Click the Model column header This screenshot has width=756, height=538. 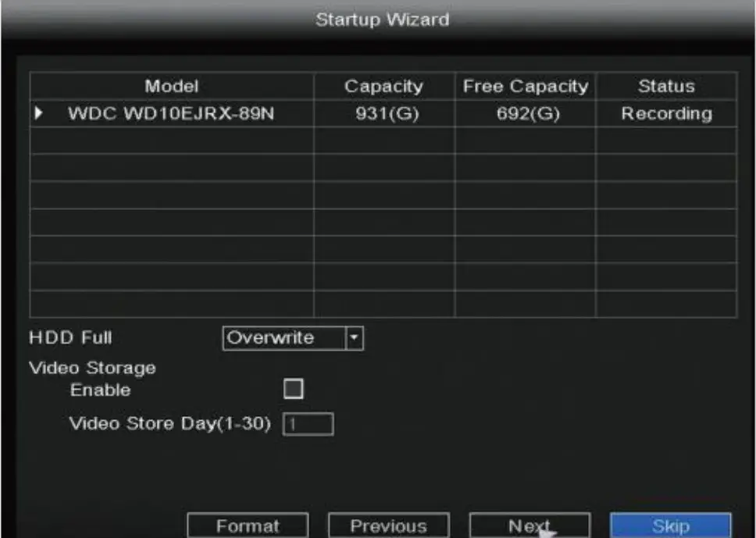coord(171,86)
